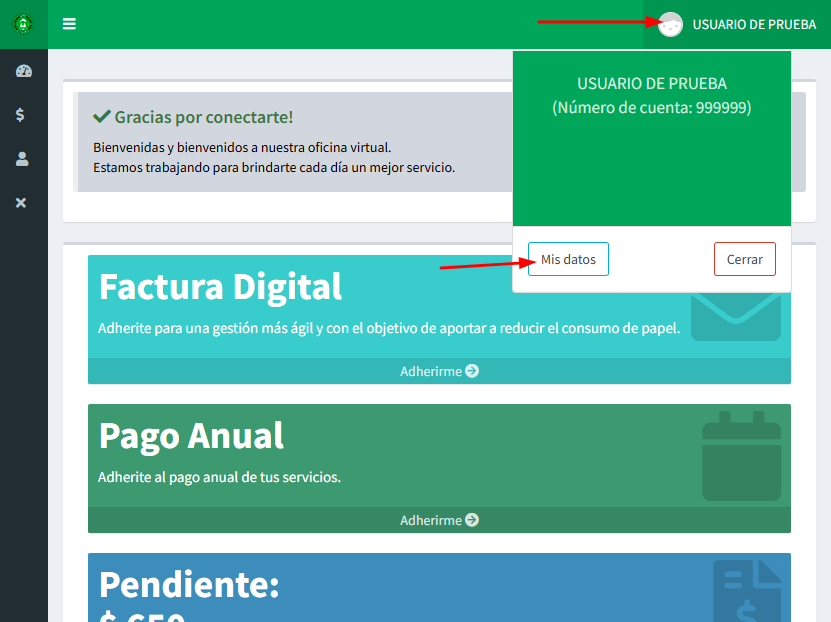Click the invoice icon on Pendiente card
This screenshot has width=831, height=622.
[x=747, y=591]
